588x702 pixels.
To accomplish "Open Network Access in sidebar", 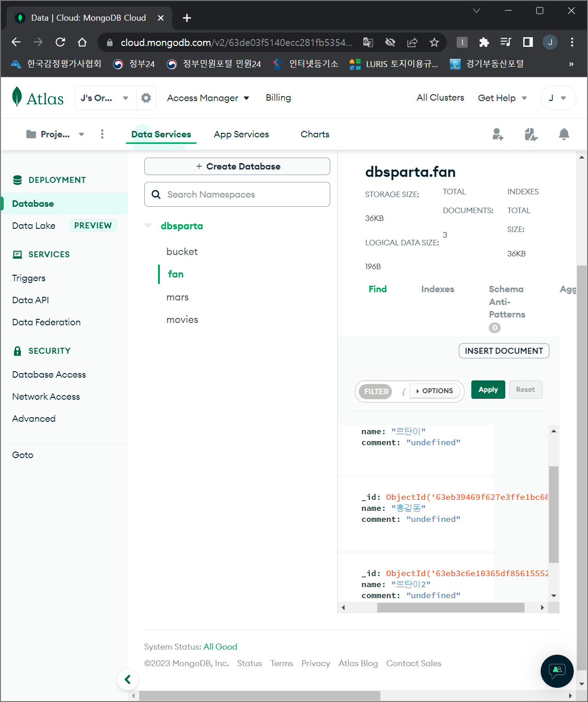I will (x=46, y=396).
